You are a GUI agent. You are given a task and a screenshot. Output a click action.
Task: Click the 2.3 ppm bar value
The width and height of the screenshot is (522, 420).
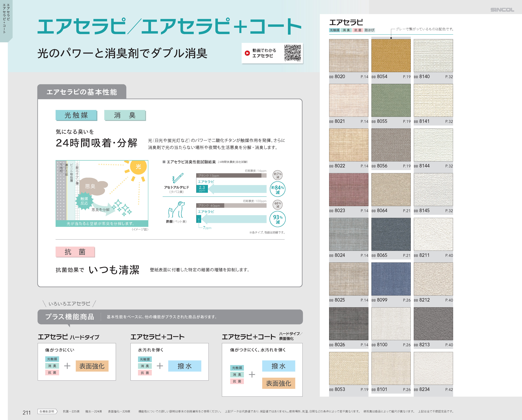click(x=202, y=189)
